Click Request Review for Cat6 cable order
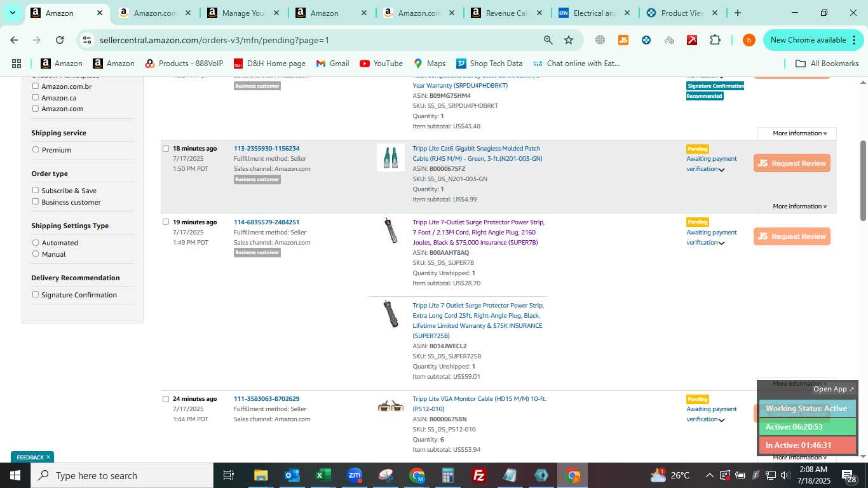Viewport: 868px width, 488px height. click(792, 163)
